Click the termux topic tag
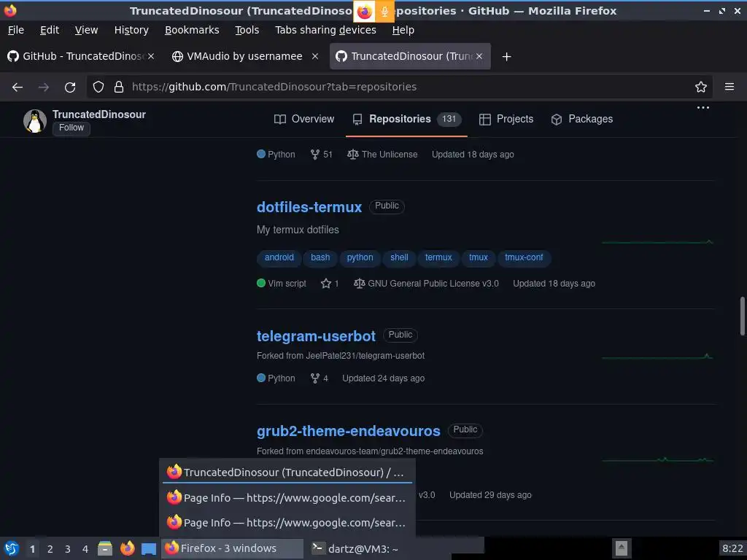The height and width of the screenshot is (560, 747). point(438,257)
